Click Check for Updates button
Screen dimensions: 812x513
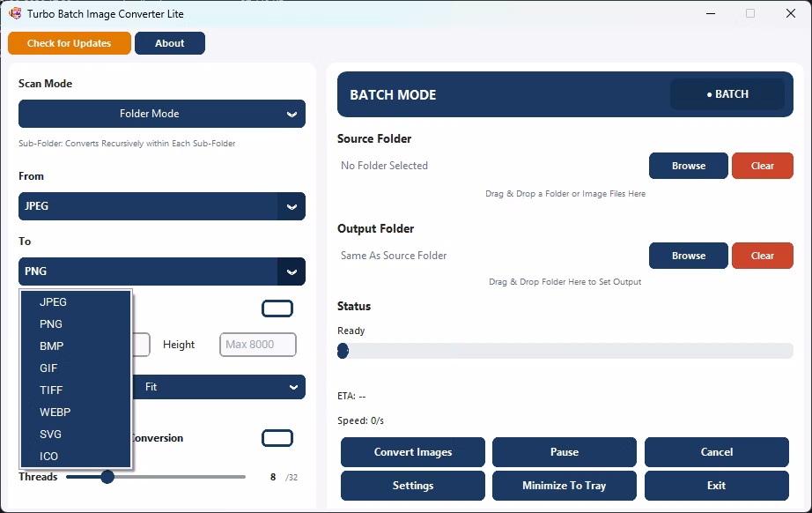70,43
